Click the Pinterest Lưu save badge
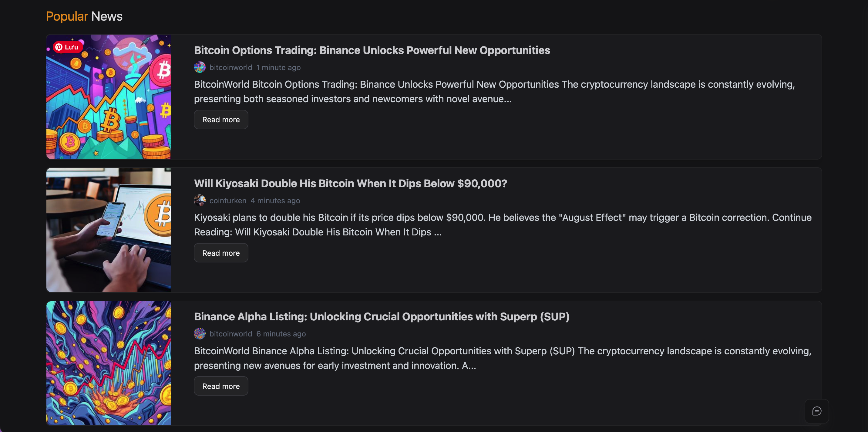This screenshot has width=868, height=432. click(67, 47)
